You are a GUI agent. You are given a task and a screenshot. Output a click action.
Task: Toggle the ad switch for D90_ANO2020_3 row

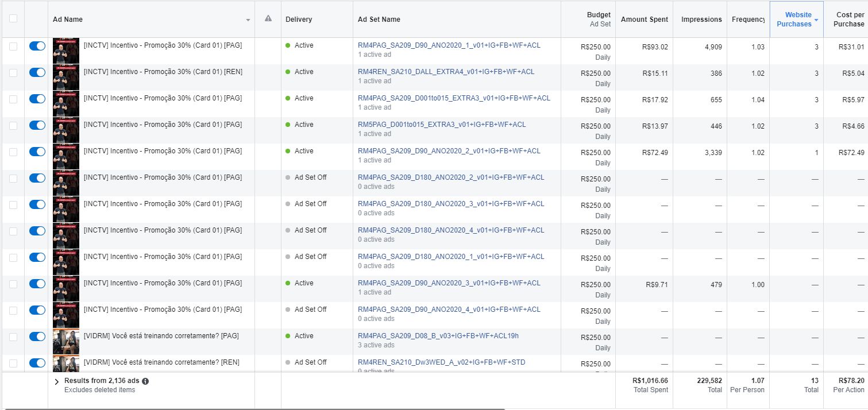pos(37,284)
